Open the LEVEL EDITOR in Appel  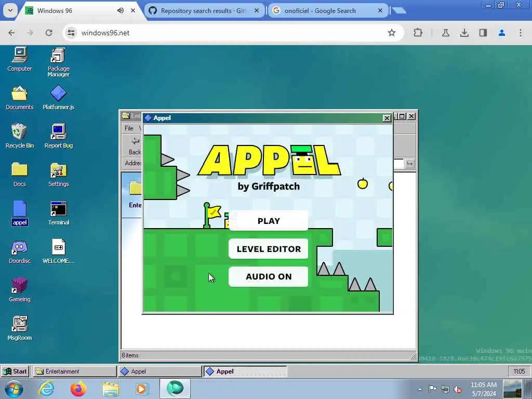click(x=269, y=249)
